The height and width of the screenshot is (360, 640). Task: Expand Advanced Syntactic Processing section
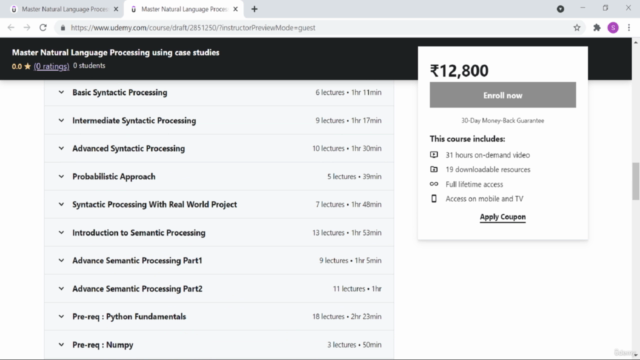tap(219, 149)
